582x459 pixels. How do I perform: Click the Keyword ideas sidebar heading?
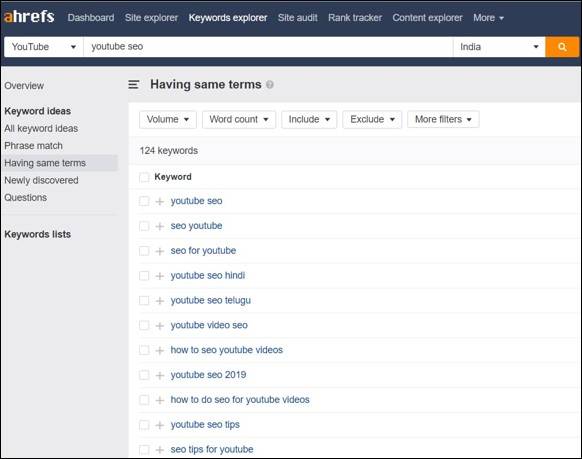(37, 111)
